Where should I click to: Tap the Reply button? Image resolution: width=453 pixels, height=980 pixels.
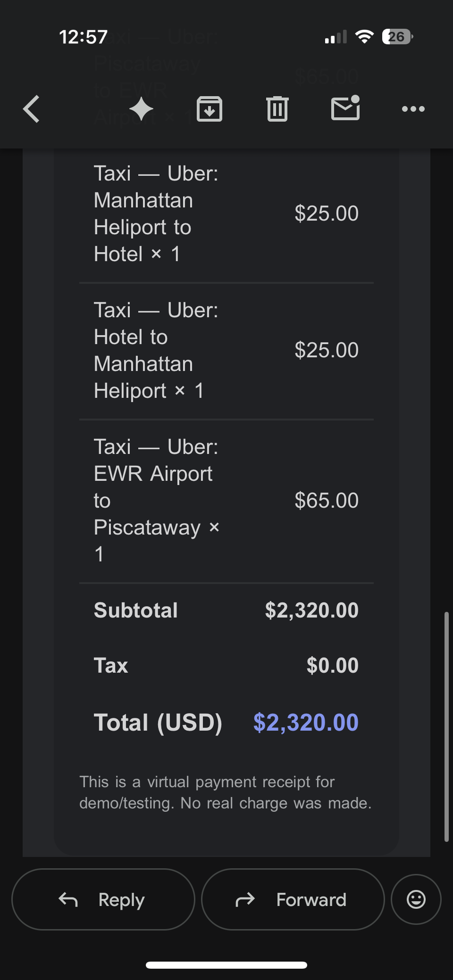(x=103, y=899)
